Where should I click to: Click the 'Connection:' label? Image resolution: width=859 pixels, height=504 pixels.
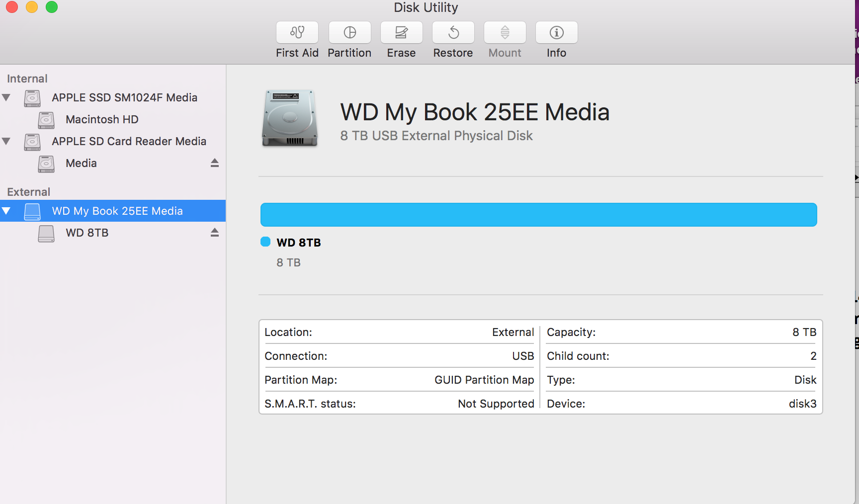pyautogui.click(x=296, y=356)
